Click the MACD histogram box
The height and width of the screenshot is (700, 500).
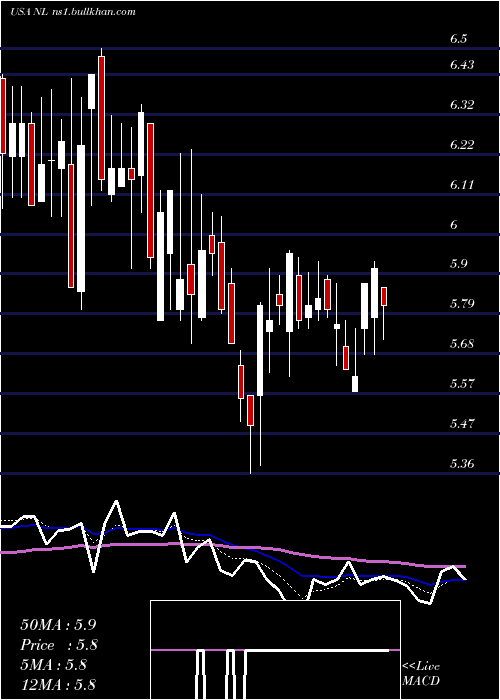(275, 650)
